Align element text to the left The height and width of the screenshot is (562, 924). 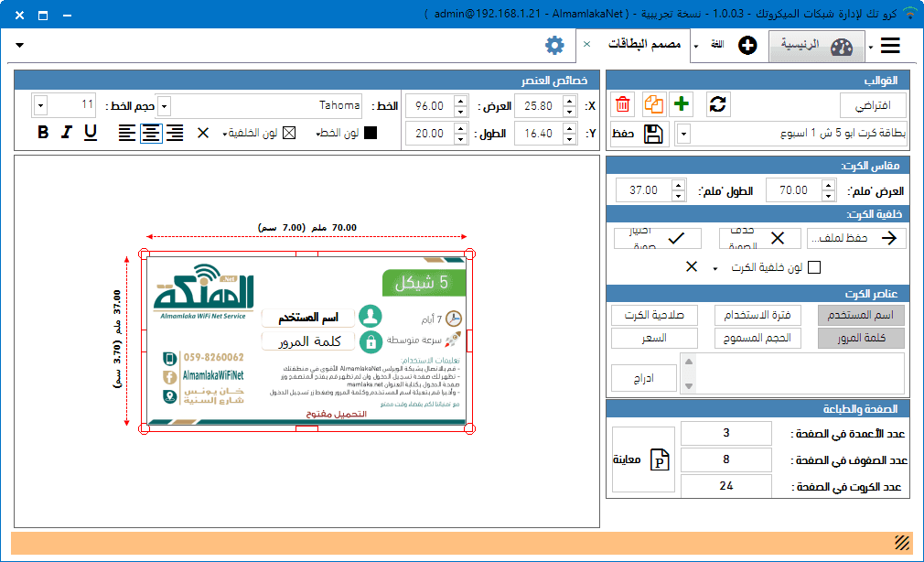(x=126, y=133)
